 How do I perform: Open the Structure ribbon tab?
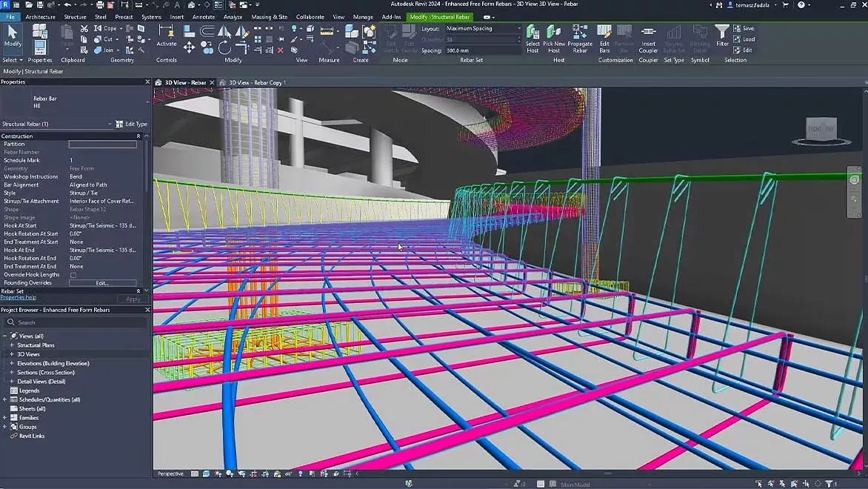coord(75,16)
